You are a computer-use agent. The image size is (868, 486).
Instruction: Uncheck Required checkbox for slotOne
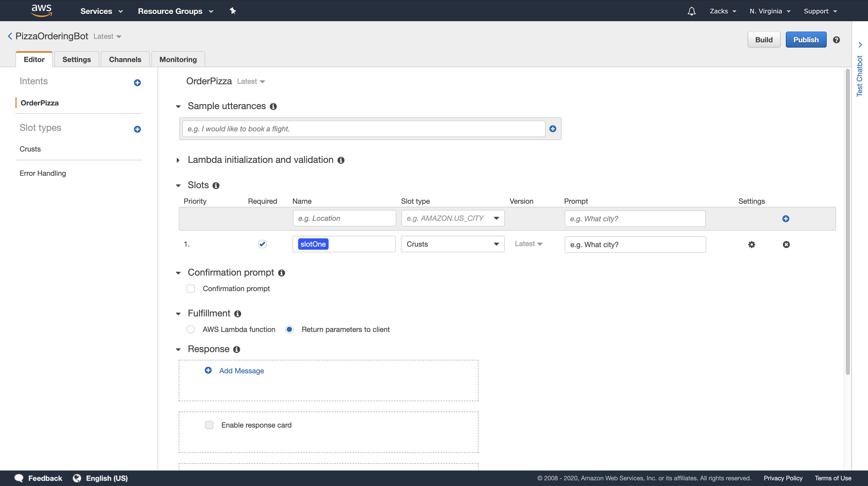click(262, 244)
